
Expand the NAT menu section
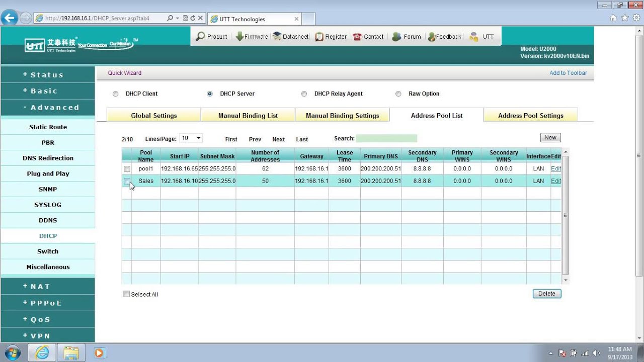48,287
